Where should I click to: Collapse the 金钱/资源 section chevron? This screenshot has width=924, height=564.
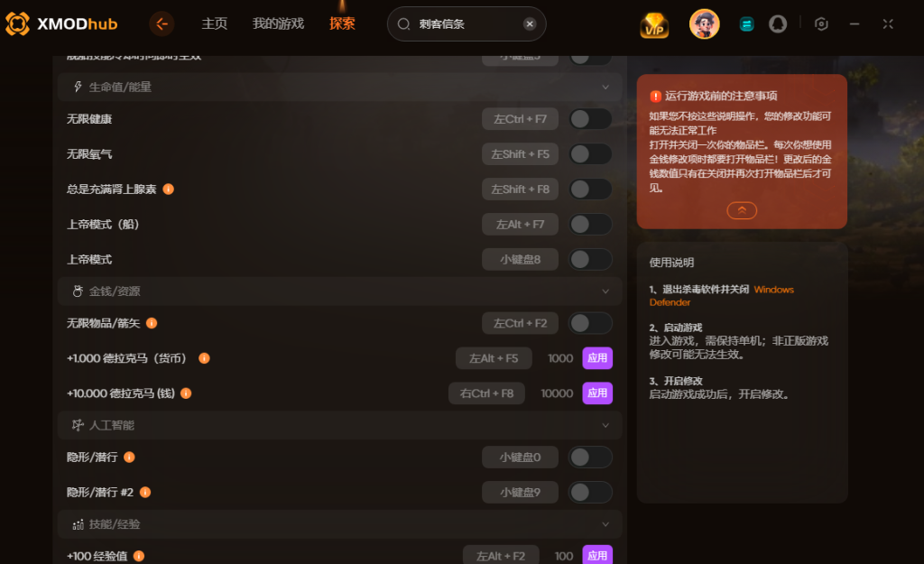click(605, 291)
